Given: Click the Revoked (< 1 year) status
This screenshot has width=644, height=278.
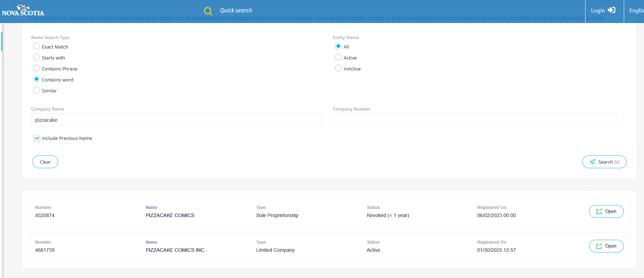Looking at the screenshot, I should [388, 215].
